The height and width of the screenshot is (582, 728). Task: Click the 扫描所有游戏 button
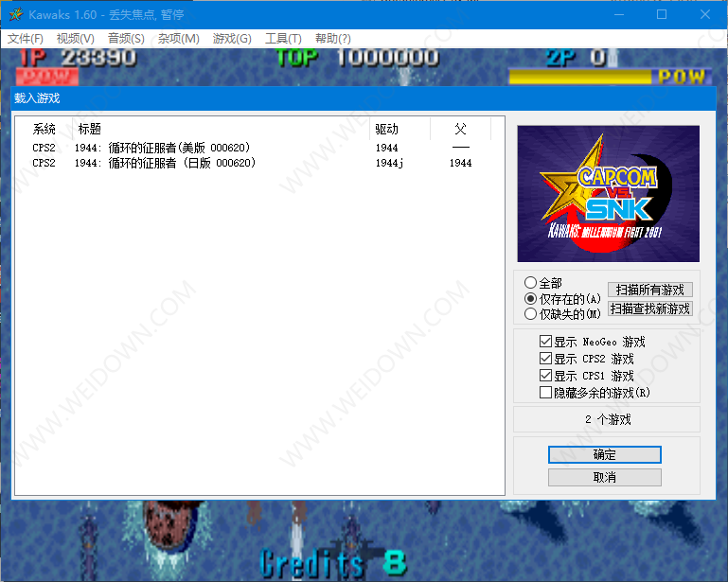(x=650, y=290)
